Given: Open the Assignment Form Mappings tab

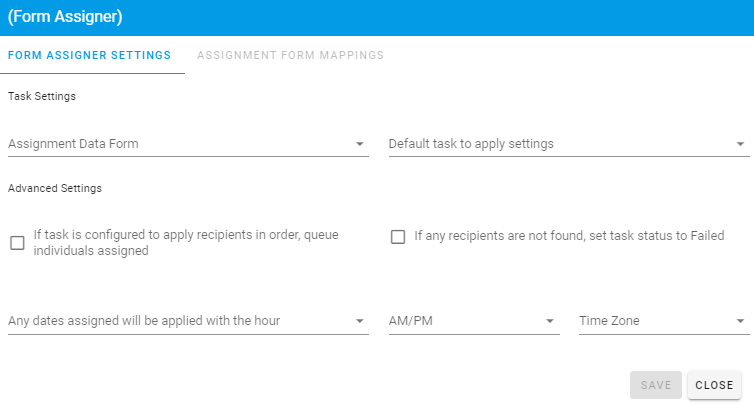Looking at the screenshot, I should tap(290, 55).
